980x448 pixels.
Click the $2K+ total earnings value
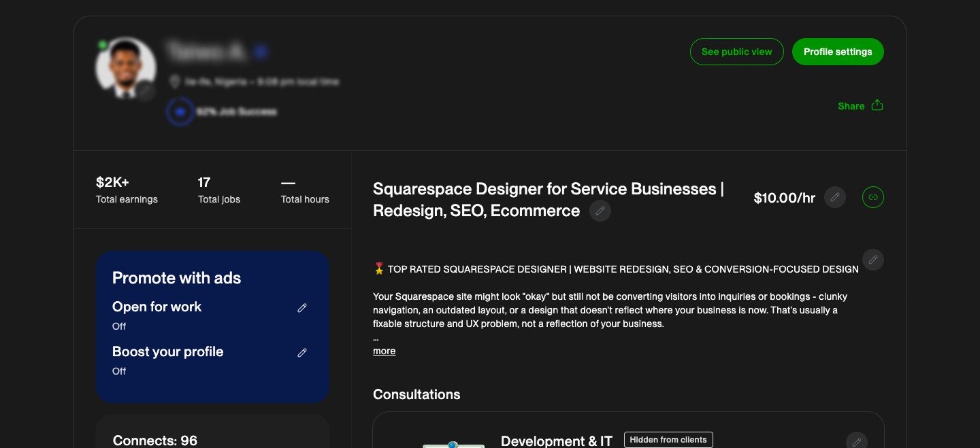click(x=112, y=182)
